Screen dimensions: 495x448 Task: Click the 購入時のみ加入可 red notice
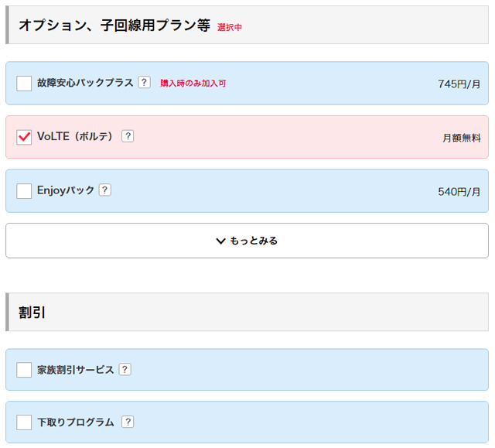click(x=193, y=84)
